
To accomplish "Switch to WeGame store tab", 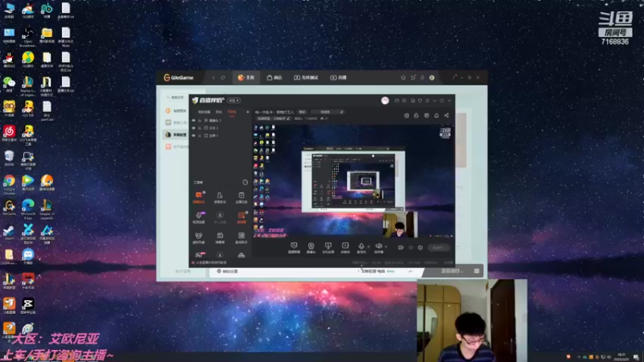I will pyautogui.click(x=275, y=77).
